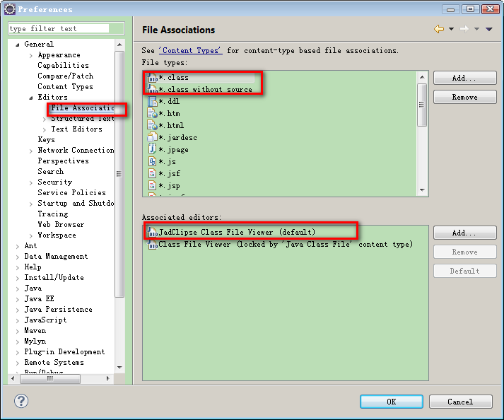Screen dimensions: 504x420
Task: Open the 'Content Types' link
Action: pyautogui.click(x=191, y=50)
